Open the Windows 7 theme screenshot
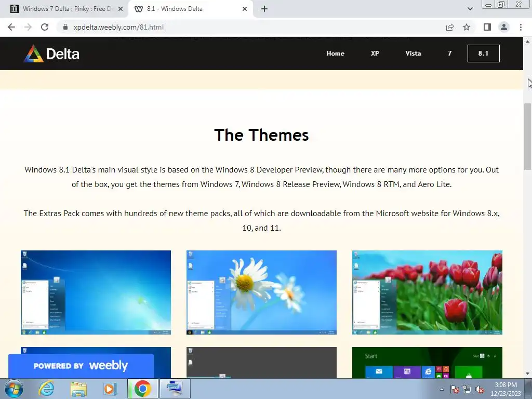This screenshot has width=532, height=399. coord(96,292)
